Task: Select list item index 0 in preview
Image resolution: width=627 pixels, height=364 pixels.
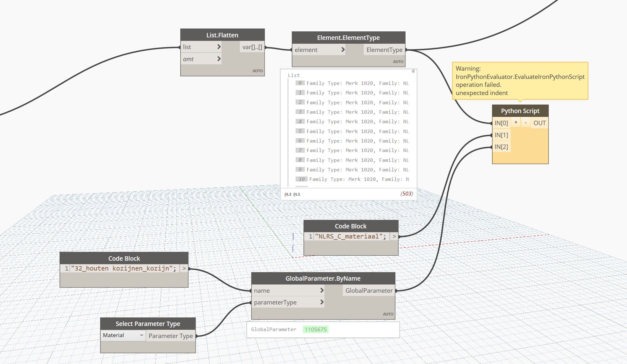Action: pos(353,83)
